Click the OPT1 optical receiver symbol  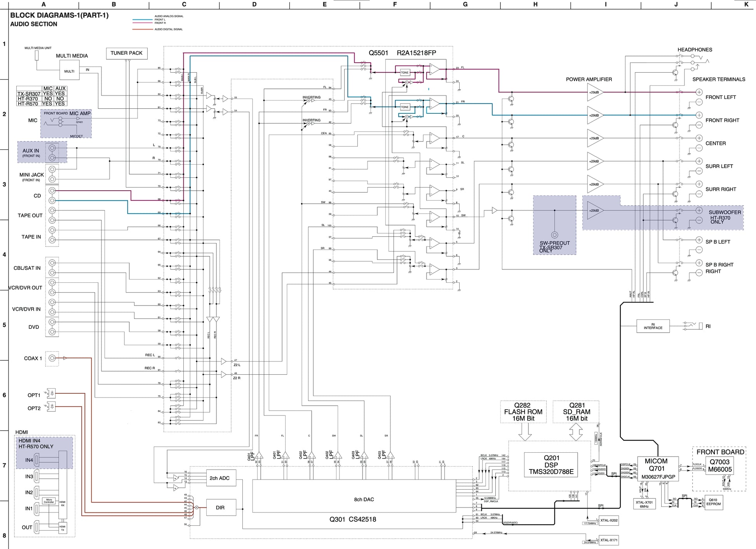click(x=51, y=394)
